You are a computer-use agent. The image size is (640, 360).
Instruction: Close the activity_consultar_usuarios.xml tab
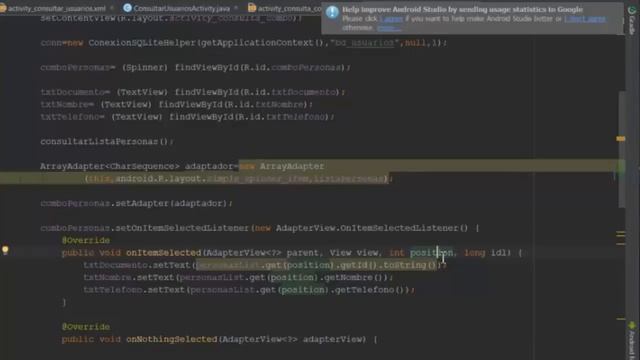[112, 8]
